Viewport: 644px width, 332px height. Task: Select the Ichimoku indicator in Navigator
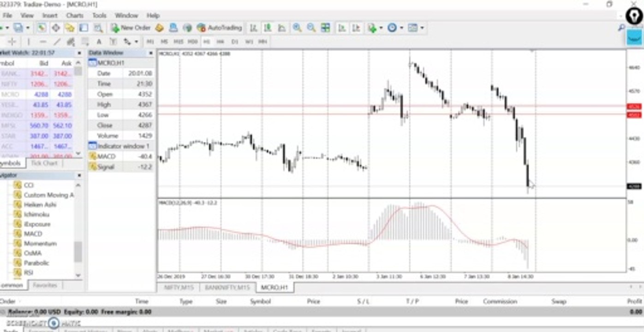(x=36, y=214)
